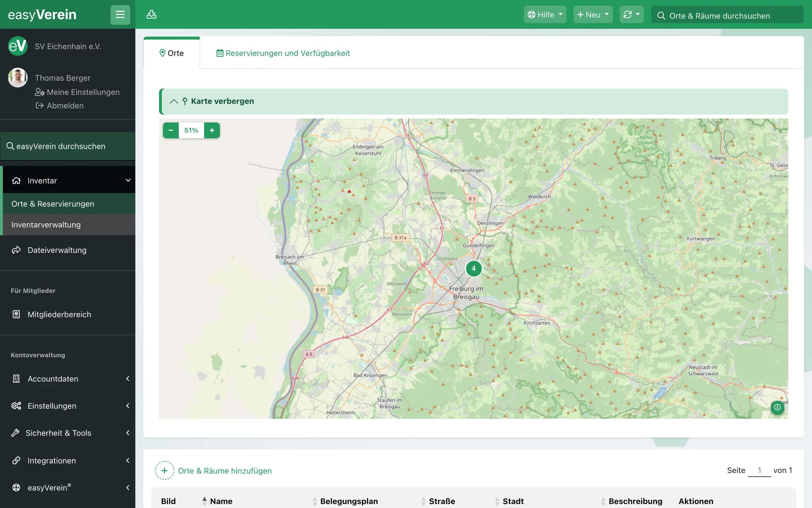
Task: Open the Hilfe dropdown menu
Action: [545, 15]
